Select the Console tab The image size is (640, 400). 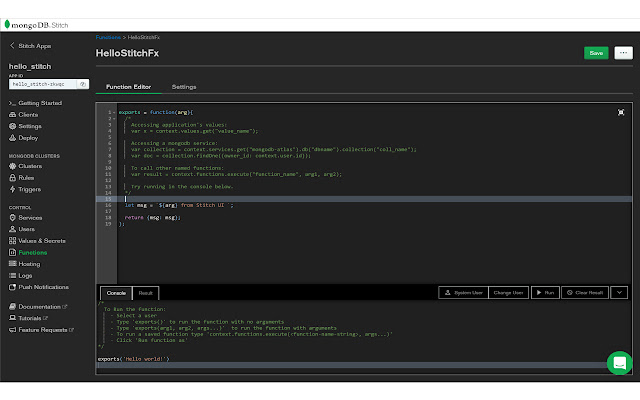click(116, 293)
